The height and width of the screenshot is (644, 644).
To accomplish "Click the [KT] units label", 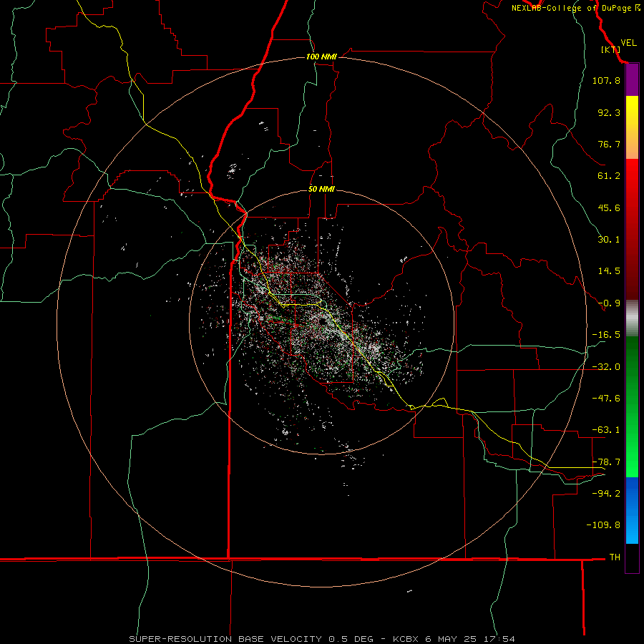I will pyautogui.click(x=611, y=49).
